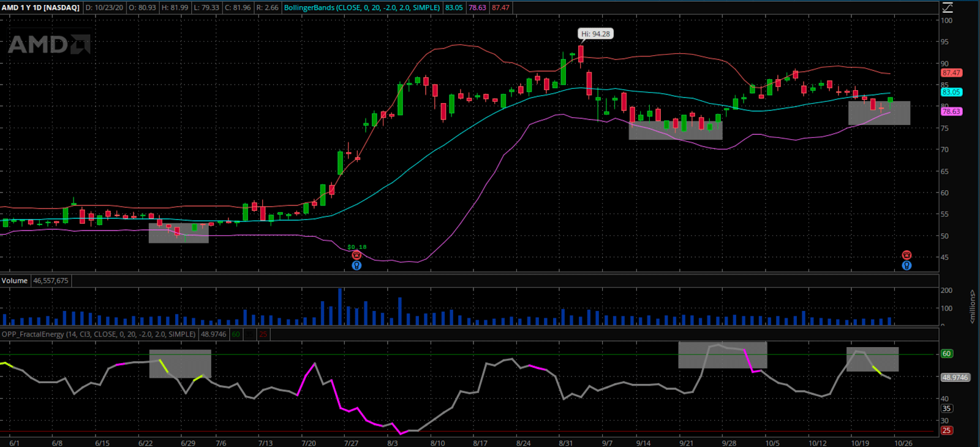Image resolution: width=980 pixels, height=447 pixels.
Task: Click the red 25 value in FractalEnergy header
Action: click(x=263, y=334)
